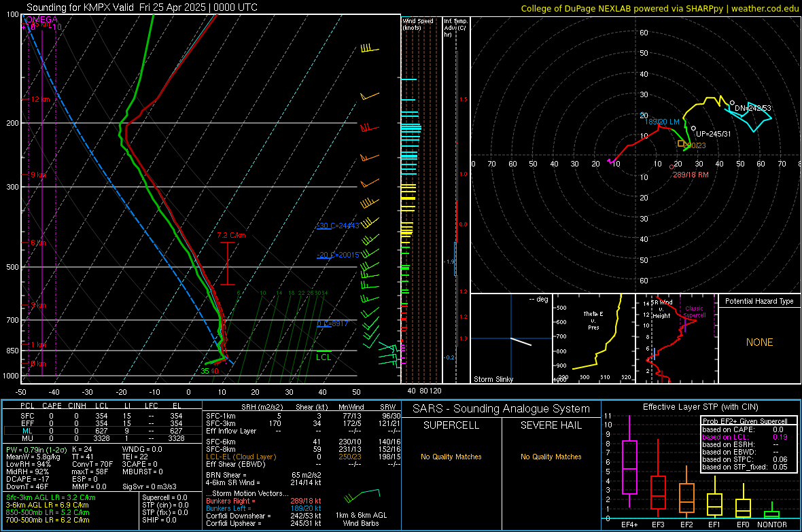This screenshot has width=802, height=532.
Task: Click Prob EF2+ Given Supercell header
Action: (745, 421)
